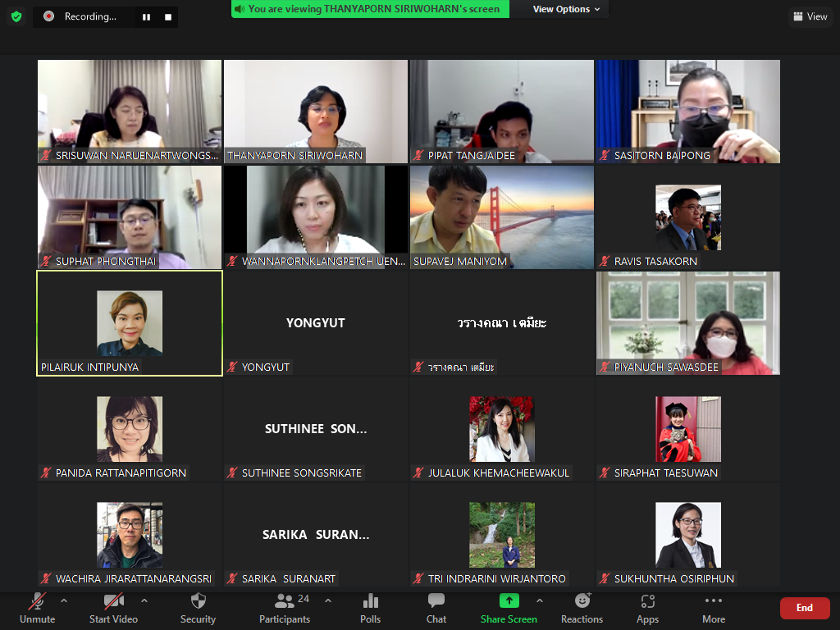
Task: Click muted mic icon on WACHIRA JIRARATTANARANGSRI
Action: (46, 578)
